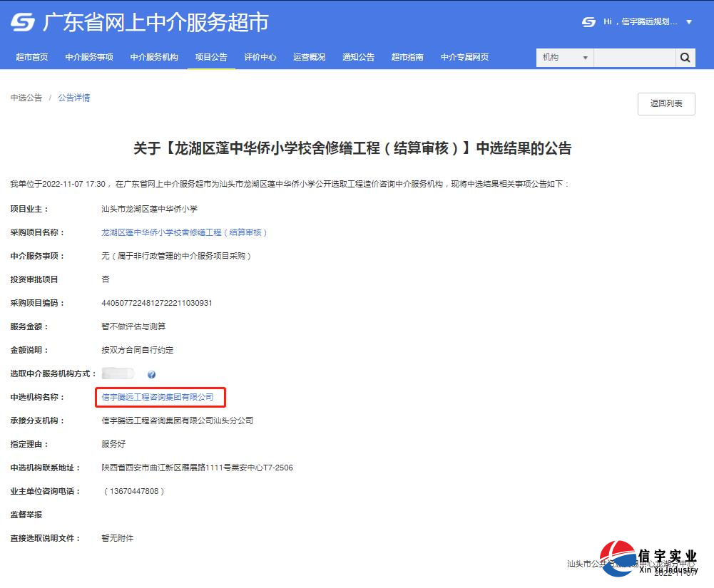Open the 信宇腾远工程咨询集团有限公司 agency link
Image resolution: width=714 pixels, height=588 pixels.
pos(158,397)
